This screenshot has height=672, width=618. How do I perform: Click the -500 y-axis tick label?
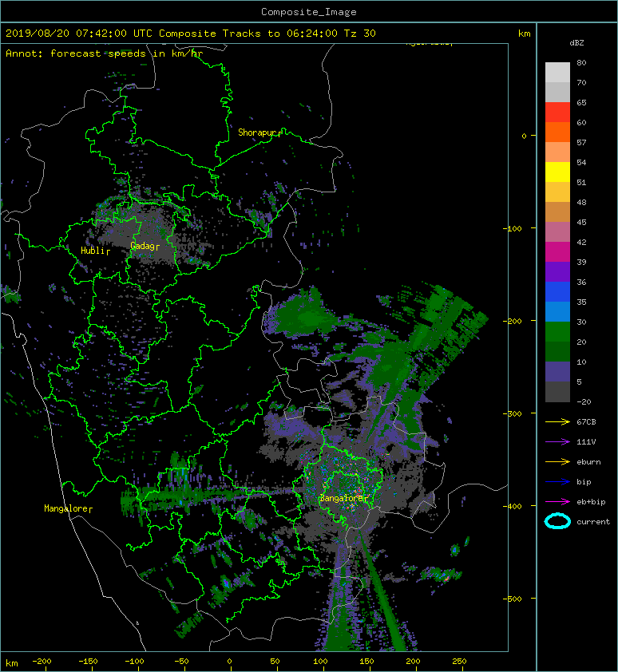(x=513, y=599)
